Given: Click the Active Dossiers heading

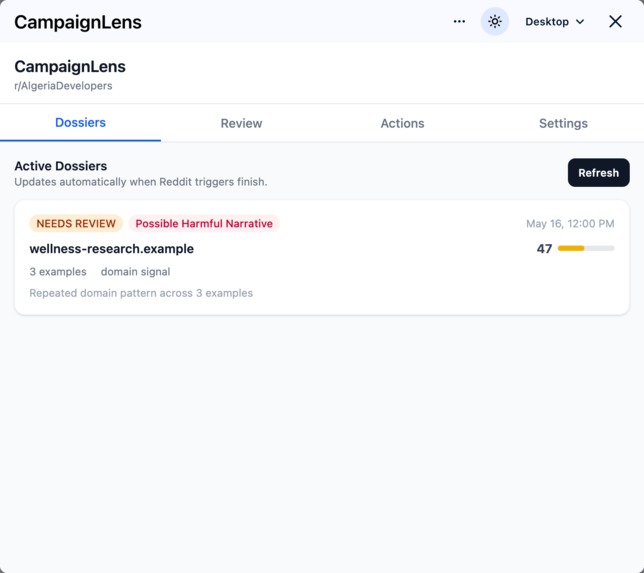Looking at the screenshot, I should [x=61, y=166].
